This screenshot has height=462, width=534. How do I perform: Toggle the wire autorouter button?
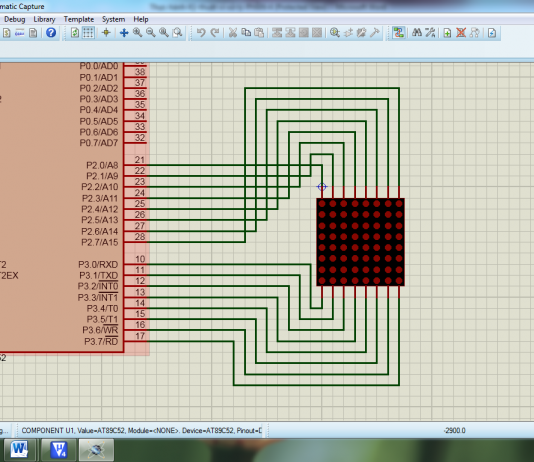point(398,33)
